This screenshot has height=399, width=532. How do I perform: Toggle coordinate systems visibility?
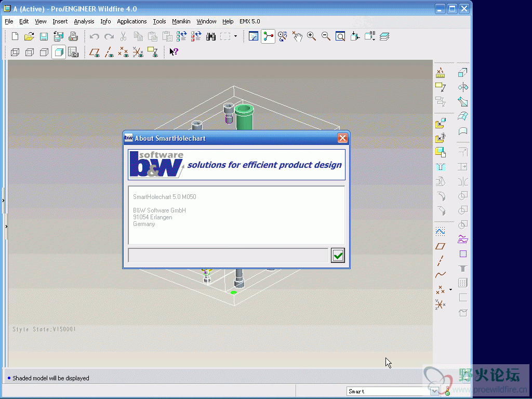click(x=138, y=52)
